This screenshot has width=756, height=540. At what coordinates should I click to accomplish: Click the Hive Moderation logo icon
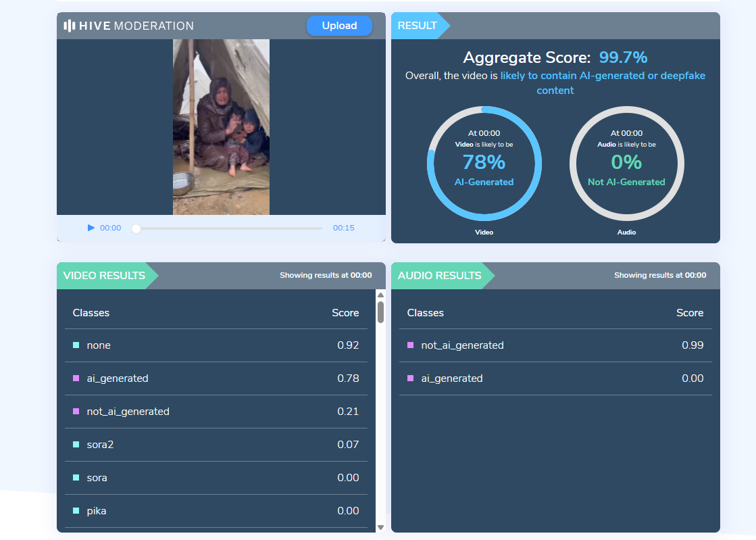pyautogui.click(x=69, y=26)
